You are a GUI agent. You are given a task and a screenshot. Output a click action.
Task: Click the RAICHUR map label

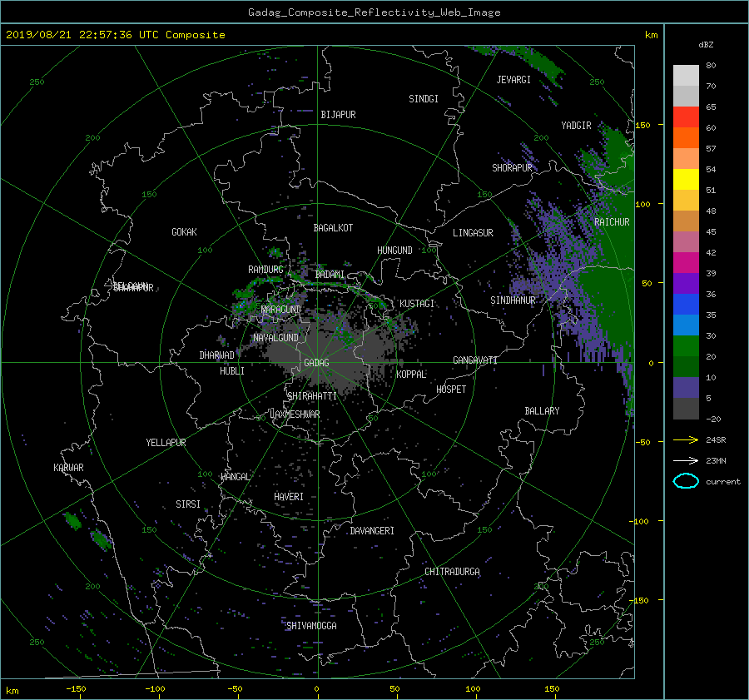pyautogui.click(x=612, y=222)
